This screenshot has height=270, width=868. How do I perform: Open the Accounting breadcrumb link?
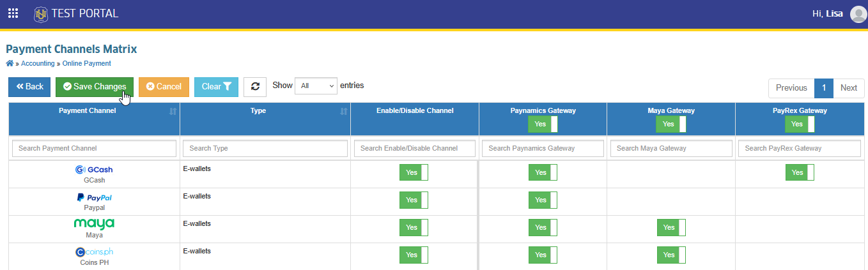tap(38, 63)
